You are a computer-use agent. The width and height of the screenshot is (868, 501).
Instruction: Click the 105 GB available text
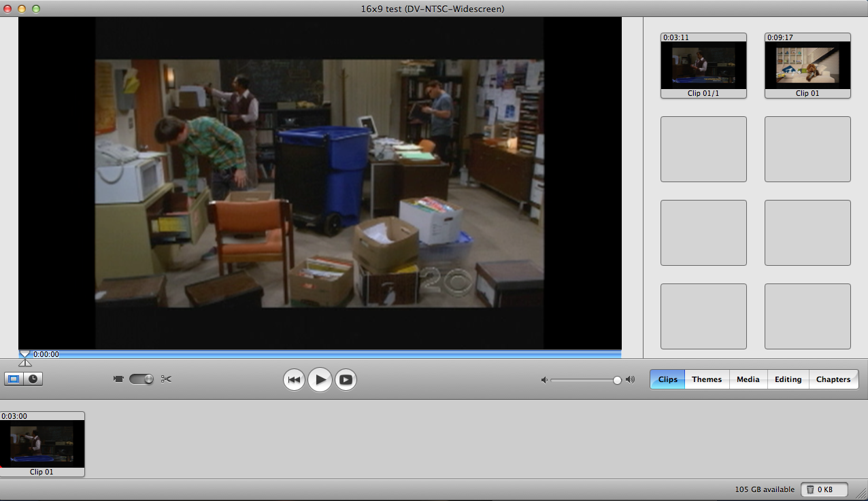pos(765,489)
